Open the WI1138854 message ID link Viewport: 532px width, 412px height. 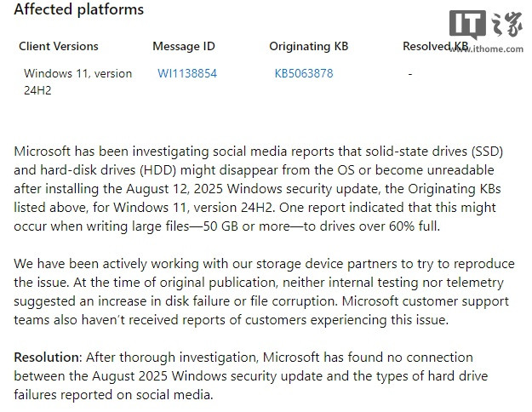(187, 73)
